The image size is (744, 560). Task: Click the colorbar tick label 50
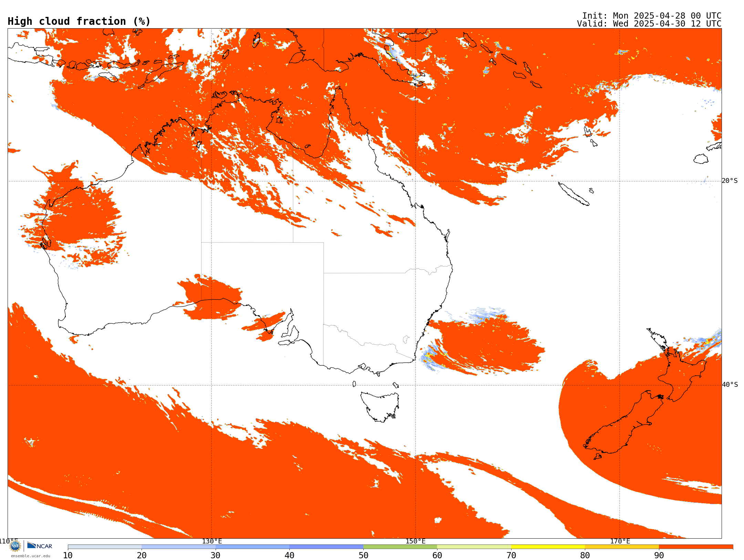coord(363,555)
